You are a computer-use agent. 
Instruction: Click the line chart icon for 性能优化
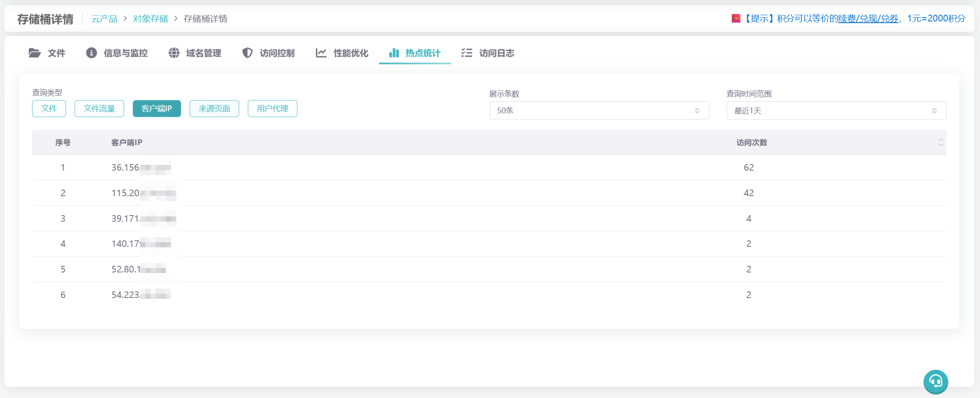coord(321,53)
